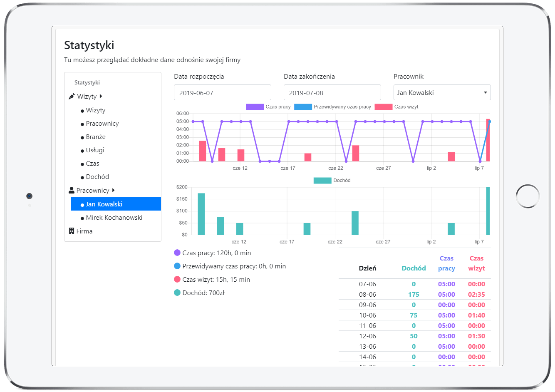555x392 pixels.
Task: Go to Czas statistics in sidebar
Action: pos(92,164)
